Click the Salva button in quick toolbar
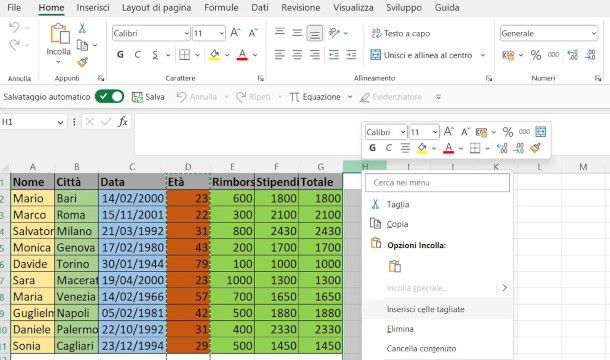The height and width of the screenshot is (360, 610). click(148, 97)
